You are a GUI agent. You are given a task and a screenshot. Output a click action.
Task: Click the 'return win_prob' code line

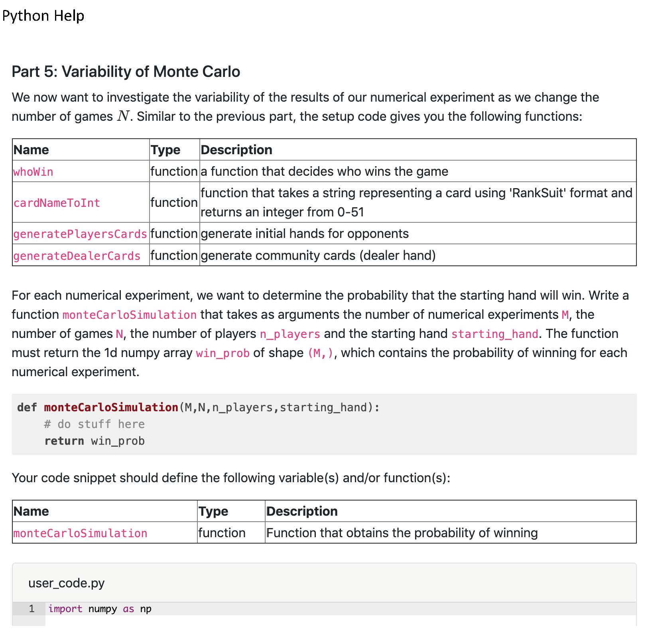click(x=95, y=441)
